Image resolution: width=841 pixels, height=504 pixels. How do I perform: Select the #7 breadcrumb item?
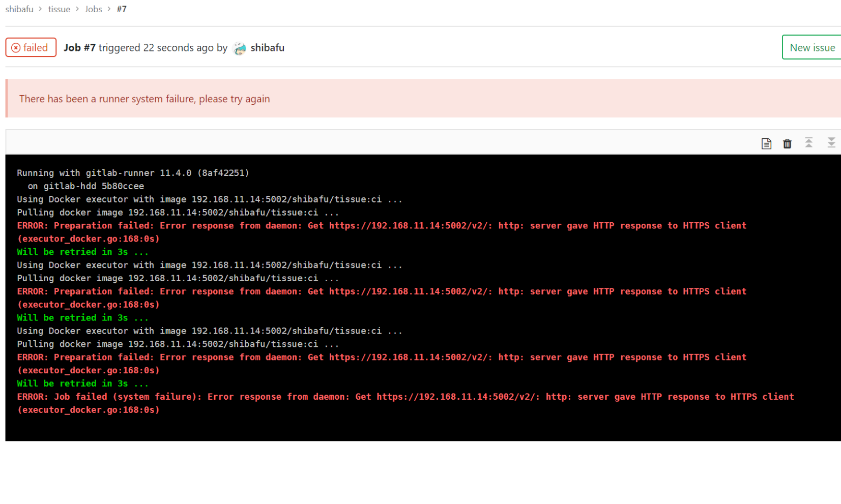pyautogui.click(x=122, y=9)
